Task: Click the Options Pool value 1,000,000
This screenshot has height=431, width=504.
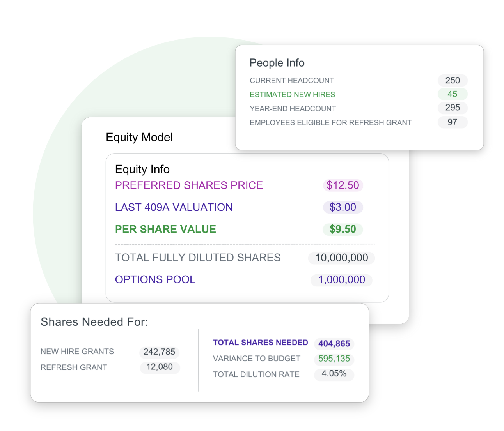Action: 342,280
